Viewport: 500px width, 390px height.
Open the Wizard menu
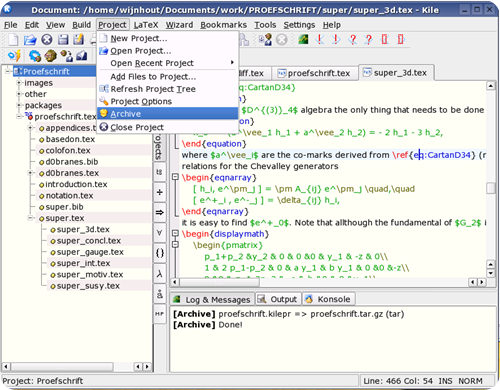179,25
